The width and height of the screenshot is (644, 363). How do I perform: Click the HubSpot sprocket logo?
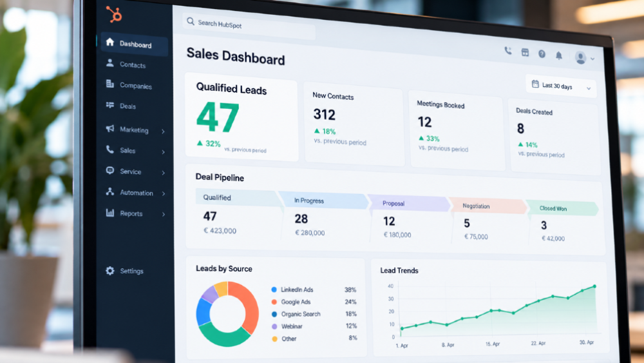click(114, 14)
